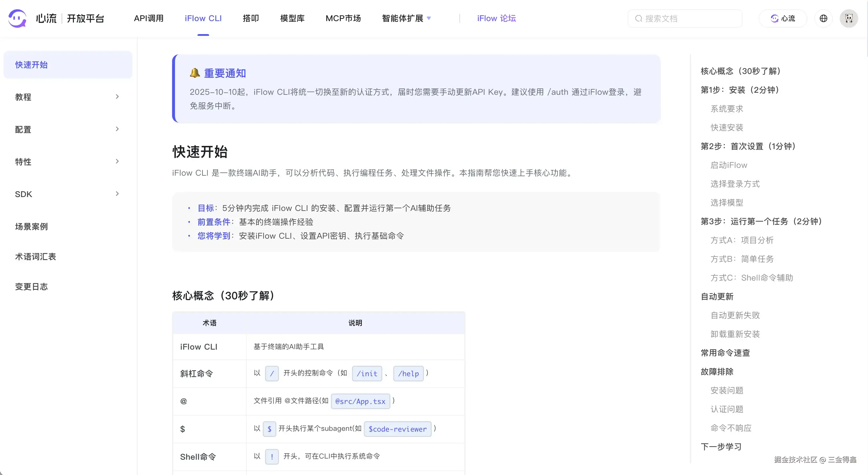Expand the 配置 sidebar section chevron
Image resolution: width=868 pixels, height=475 pixels.
(x=117, y=129)
